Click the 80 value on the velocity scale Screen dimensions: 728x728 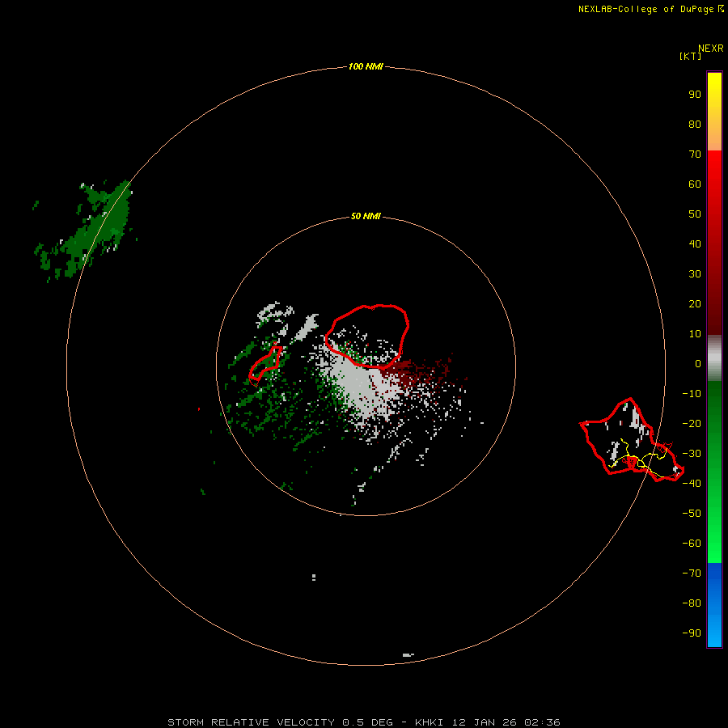695,125
